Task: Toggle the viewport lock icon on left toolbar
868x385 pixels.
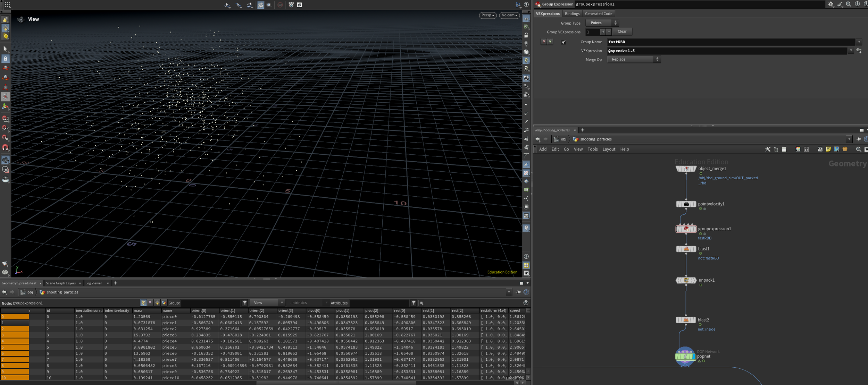Action: (x=6, y=59)
